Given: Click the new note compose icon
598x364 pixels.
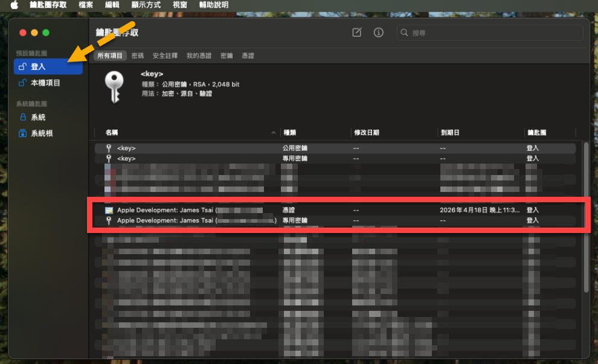Looking at the screenshot, I should [x=357, y=33].
